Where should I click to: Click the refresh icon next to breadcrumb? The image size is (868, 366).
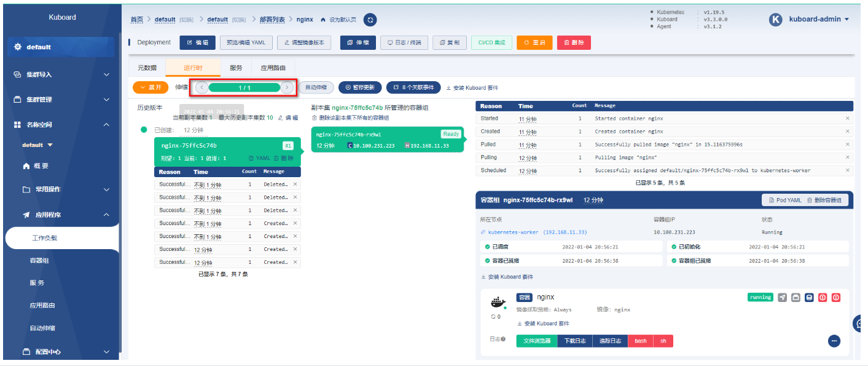(370, 20)
